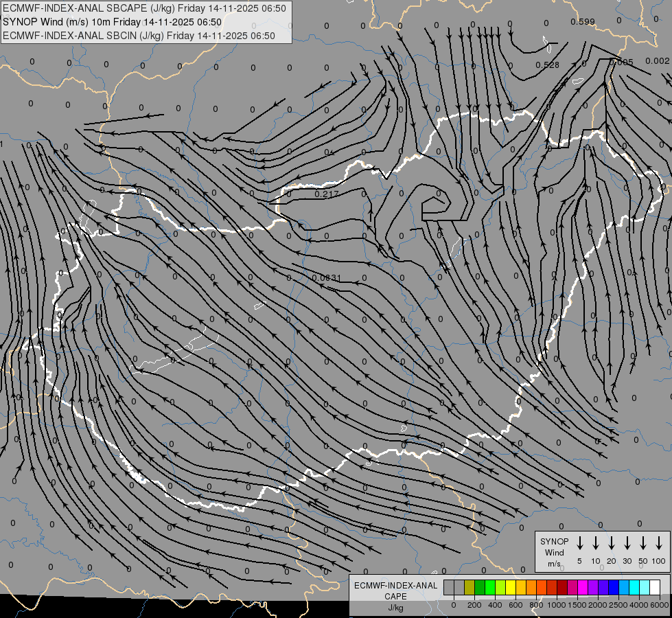Pick the pure yellow CAPE swatch
The height and width of the screenshot is (618, 672).
click(x=511, y=587)
